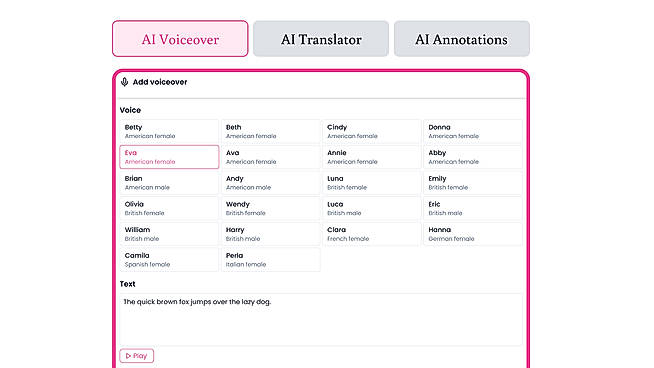Select Wendy British female voice
Image resolution: width=654 pixels, height=368 pixels.
[x=271, y=208]
